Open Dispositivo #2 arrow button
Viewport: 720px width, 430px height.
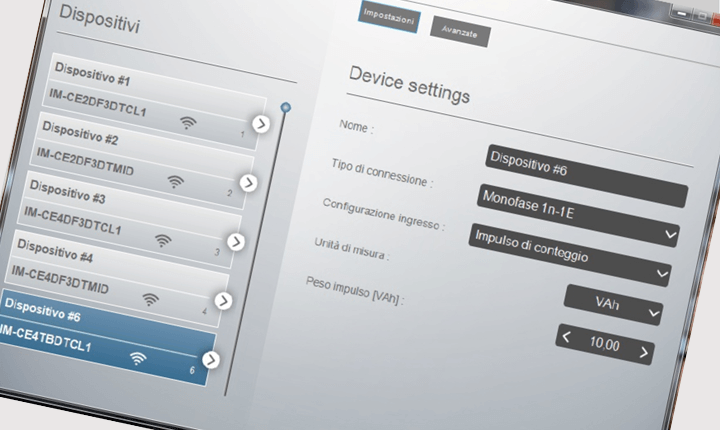click(x=249, y=183)
